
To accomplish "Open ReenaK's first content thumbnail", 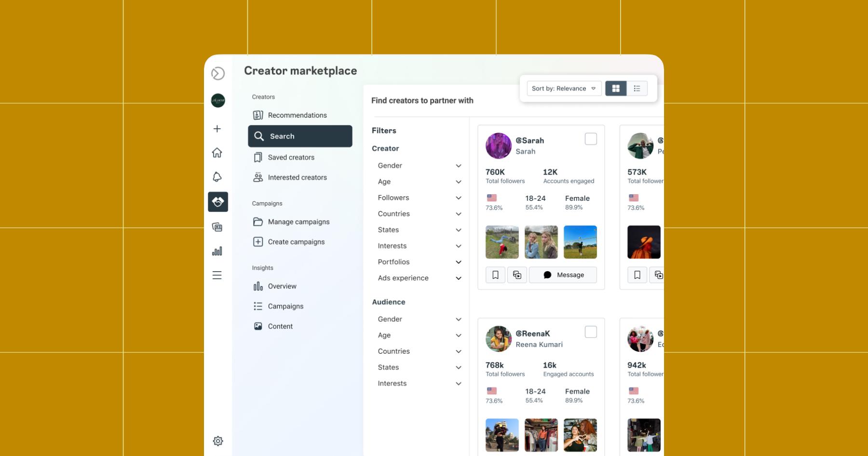I will pyautogui.click(x=502, y=435).
